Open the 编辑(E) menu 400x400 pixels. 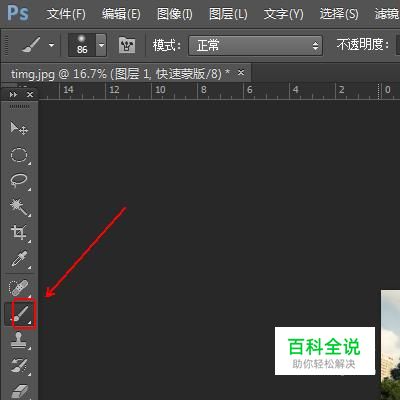[x=121, y=14]
